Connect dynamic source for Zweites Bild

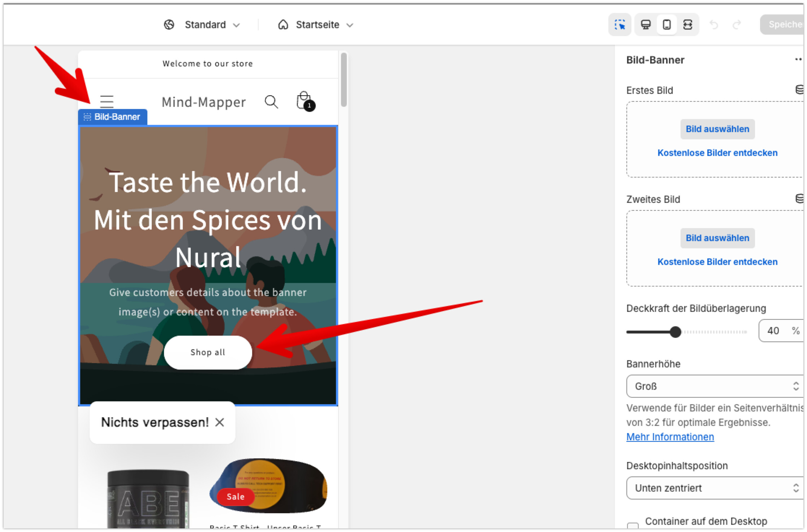(x=799, y=198)
